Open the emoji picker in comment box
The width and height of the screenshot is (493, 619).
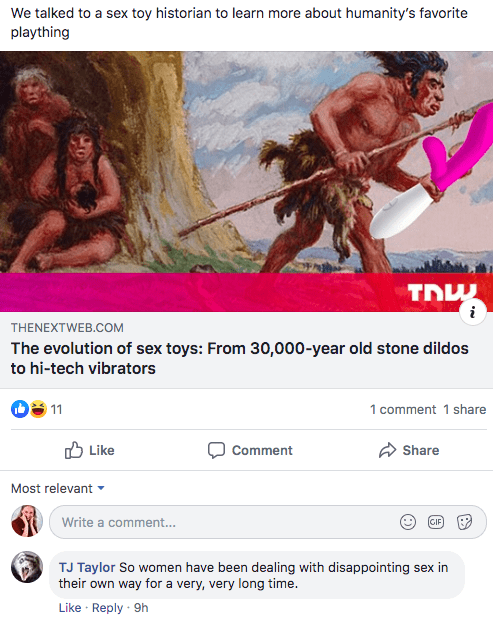(x=408, y=522)
